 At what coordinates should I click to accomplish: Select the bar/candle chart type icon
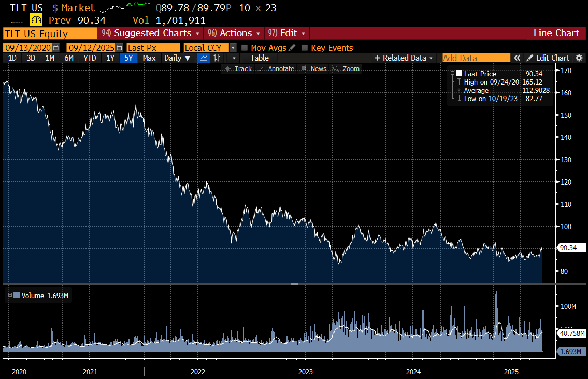tap(217, 58)
